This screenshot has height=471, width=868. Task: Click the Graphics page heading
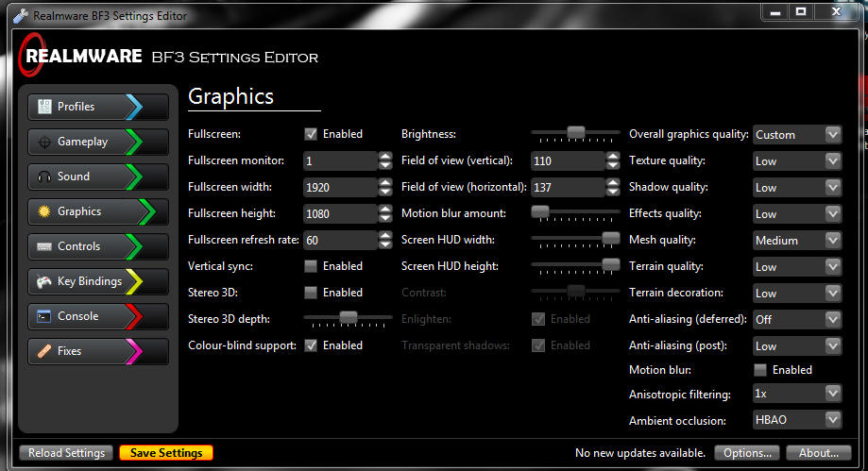[x=230, y=97]
